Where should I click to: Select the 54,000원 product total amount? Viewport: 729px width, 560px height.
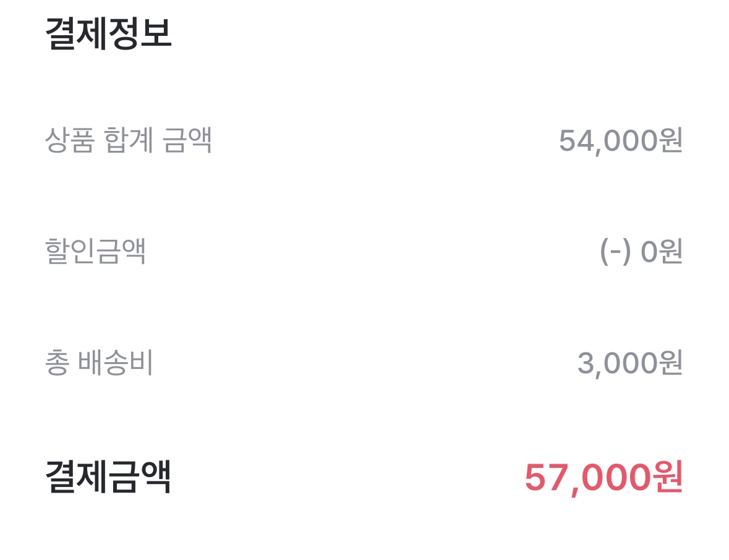tap(620, 141)
